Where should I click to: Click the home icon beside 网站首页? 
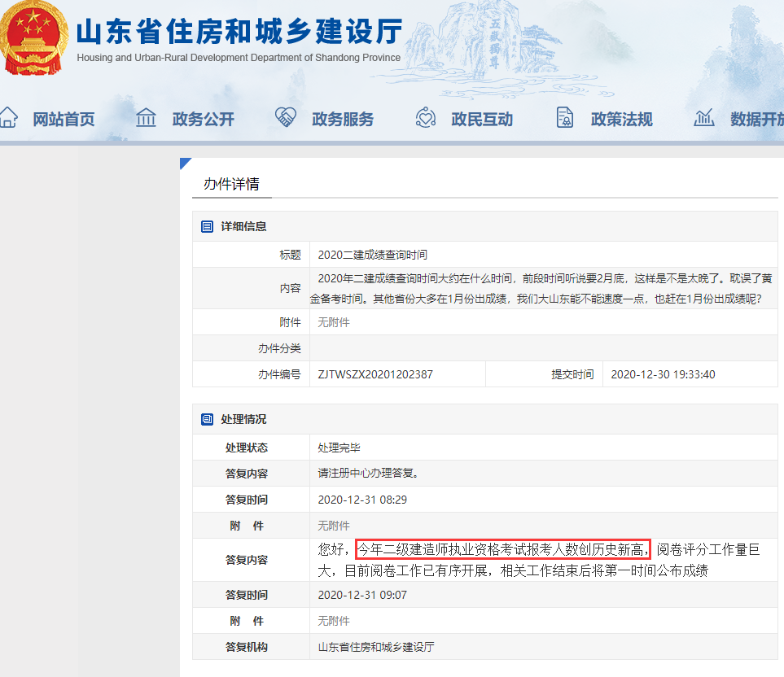pos(9,117)
